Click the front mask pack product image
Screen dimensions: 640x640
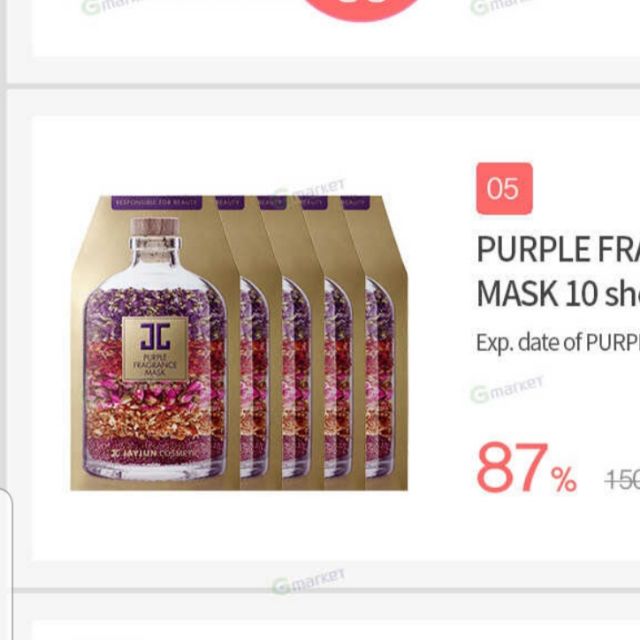pyautogui.click(x=155, y=343)
